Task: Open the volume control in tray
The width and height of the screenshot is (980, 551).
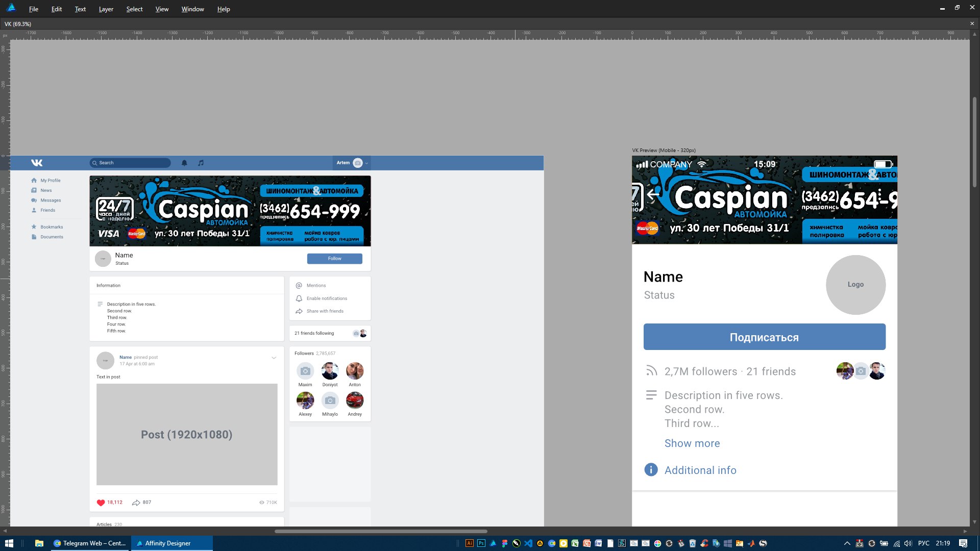Action: [x=909, y=543]
